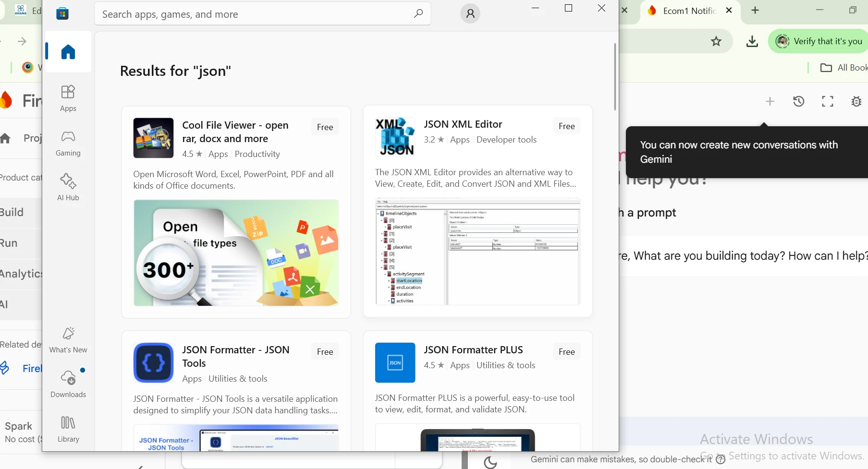Click the bug report icon in Gemini panel
The width and height of the screenshot is (868, 469).
point(856,101)
